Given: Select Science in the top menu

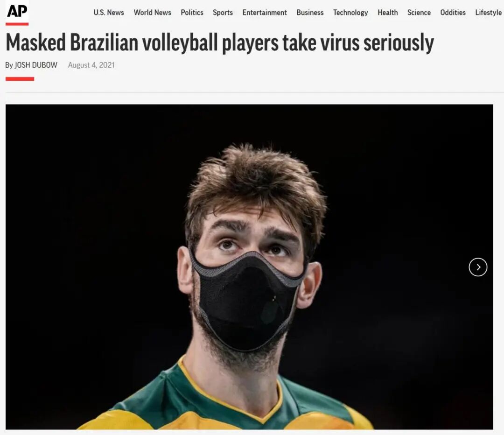Looking at the screenshot, I should pyautogui.click(x=419, y=13).
